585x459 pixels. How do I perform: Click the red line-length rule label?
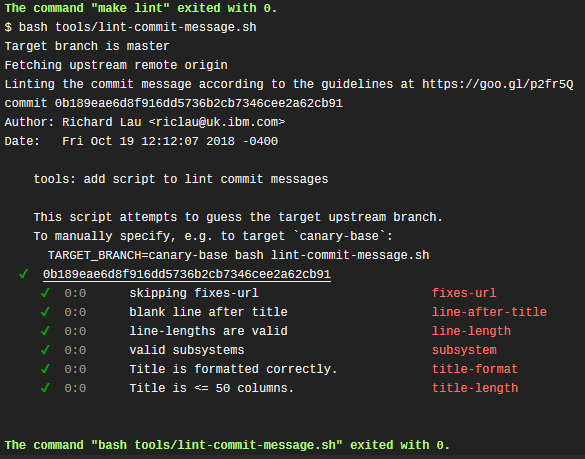(x=472, y=331)
